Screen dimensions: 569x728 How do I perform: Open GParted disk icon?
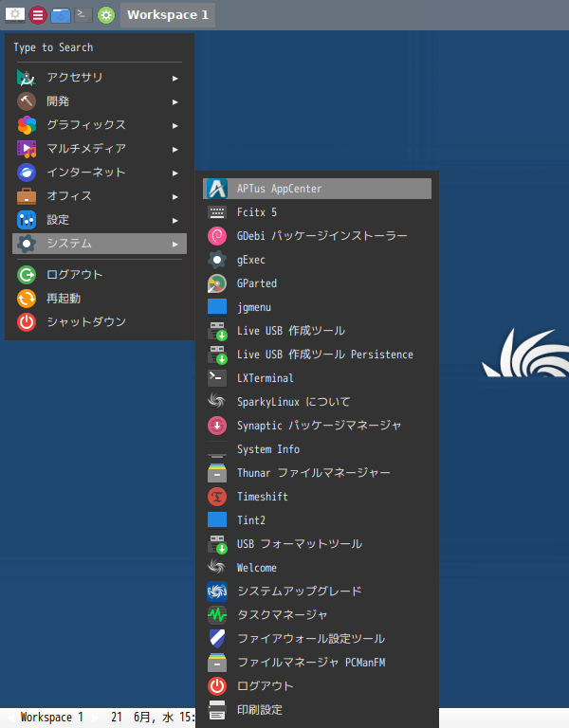(x=217, y=283)
